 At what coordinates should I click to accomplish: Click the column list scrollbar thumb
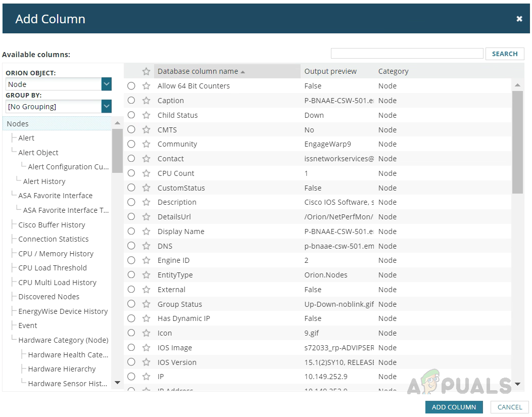[517, 142]
